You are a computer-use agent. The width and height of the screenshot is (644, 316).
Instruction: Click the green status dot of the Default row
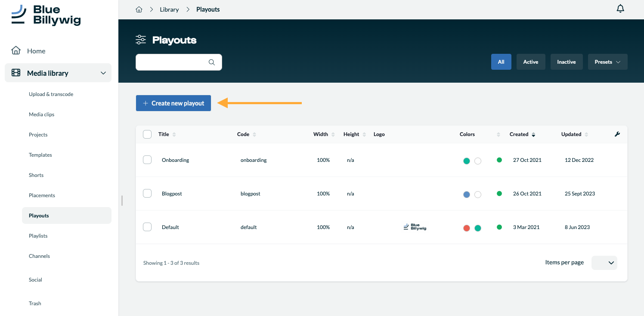tap(499, 227)
